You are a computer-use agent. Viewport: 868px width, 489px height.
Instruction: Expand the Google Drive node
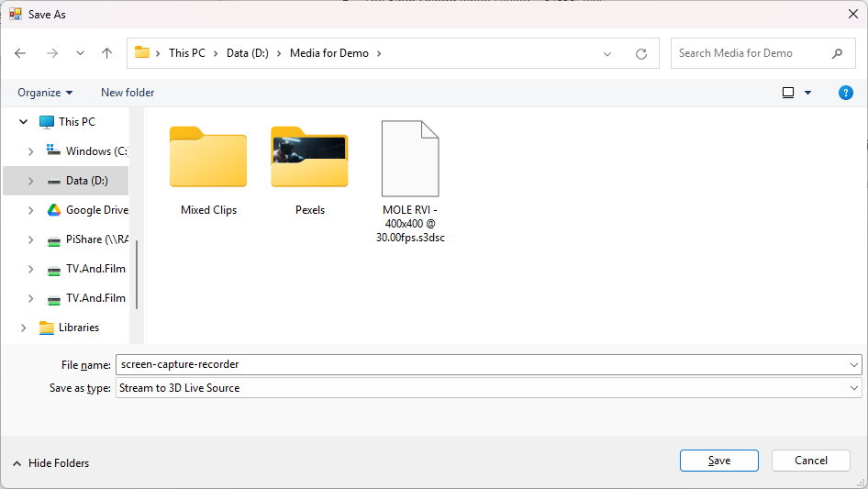pos(30,210)
